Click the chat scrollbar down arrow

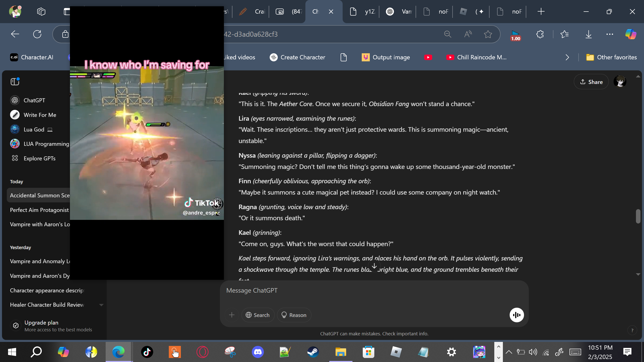(638, 274)
